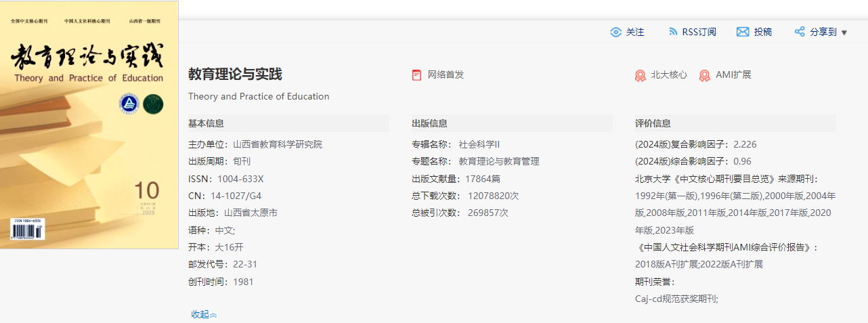Click the 开本 大16开 row

(217, 247)
